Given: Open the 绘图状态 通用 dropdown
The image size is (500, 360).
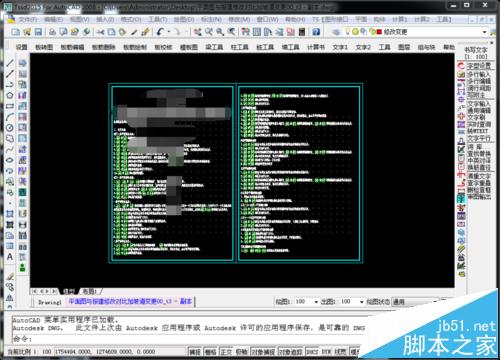Looking at the screenshot, I should pyautogui.click(x=414, y=302).
